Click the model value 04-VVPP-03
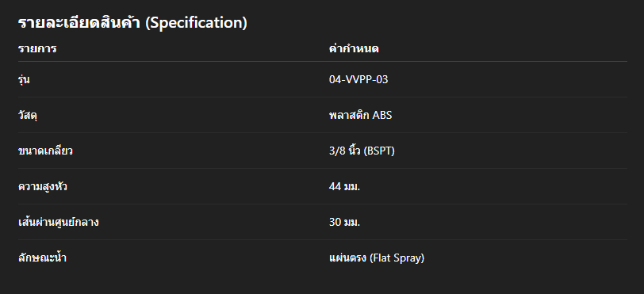Image resolution: width=644 pixels, height=294 pixels. 358,79
